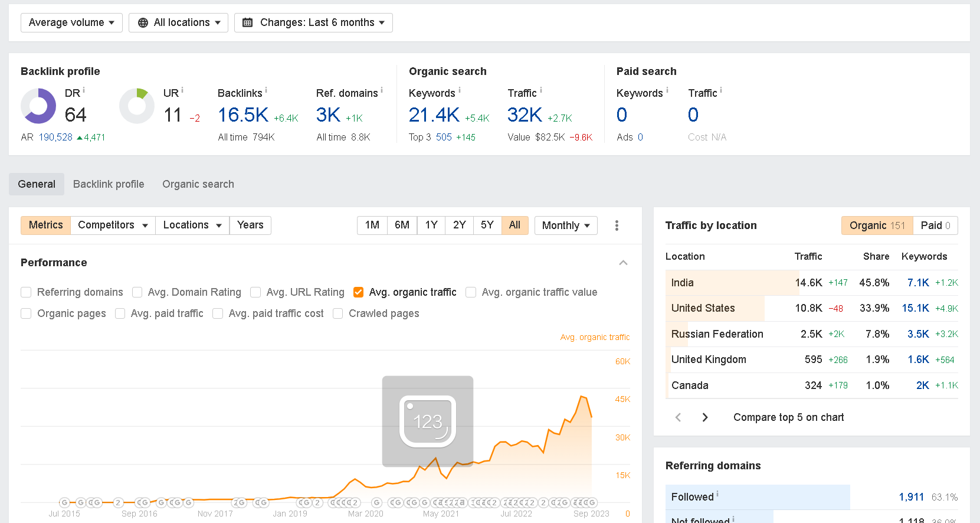Switch to the Backlink profile tab
Image resolution: width=980 pixels, height=523 pixels.
[x=109, y=184]
